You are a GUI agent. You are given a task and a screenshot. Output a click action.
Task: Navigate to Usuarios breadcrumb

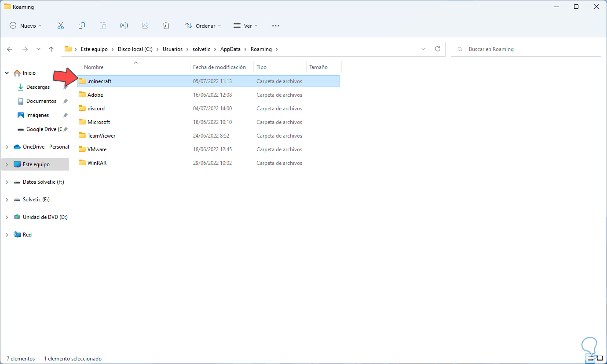pos(172,49)
